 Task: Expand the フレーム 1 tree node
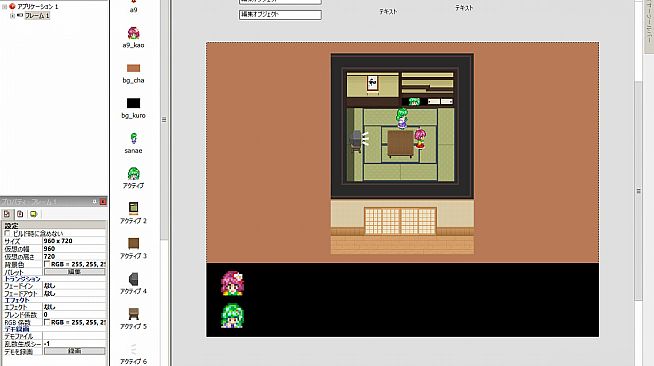coord(12,15)
